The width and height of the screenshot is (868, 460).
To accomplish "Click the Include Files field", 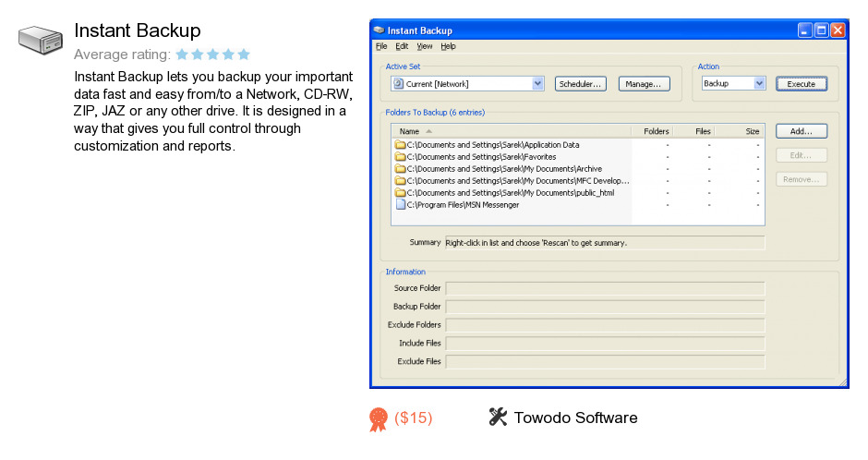I will [605, 344].
